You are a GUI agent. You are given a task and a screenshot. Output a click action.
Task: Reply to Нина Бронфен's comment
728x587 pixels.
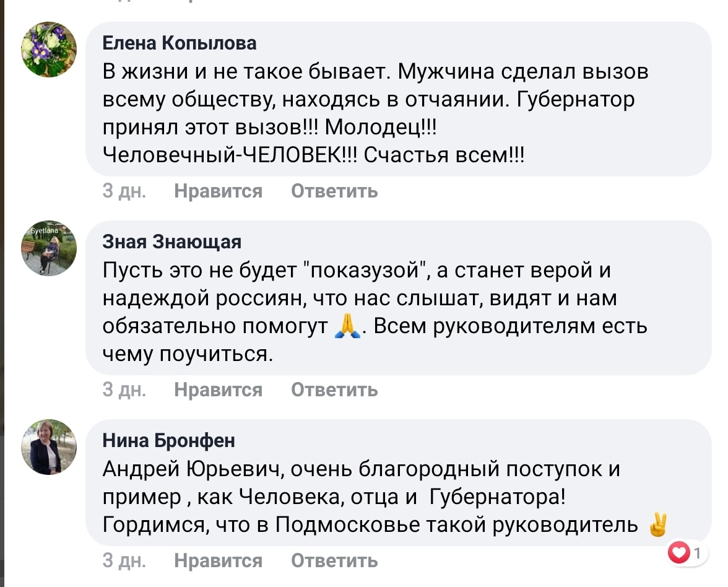[334, 561]
